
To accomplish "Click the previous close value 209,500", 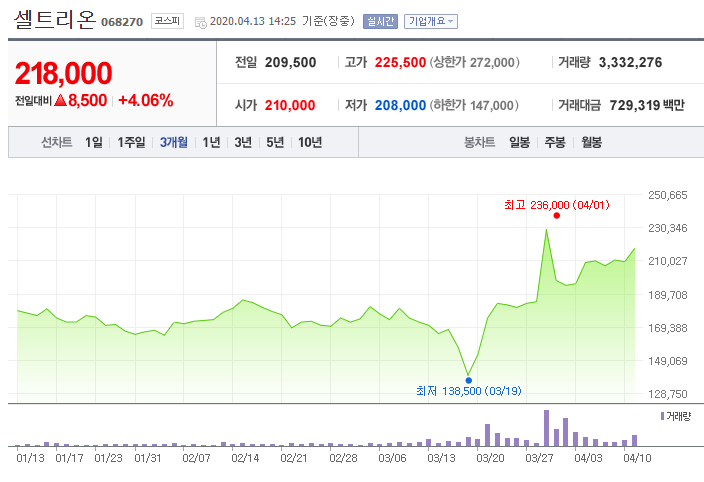I will tap(290, 62).
